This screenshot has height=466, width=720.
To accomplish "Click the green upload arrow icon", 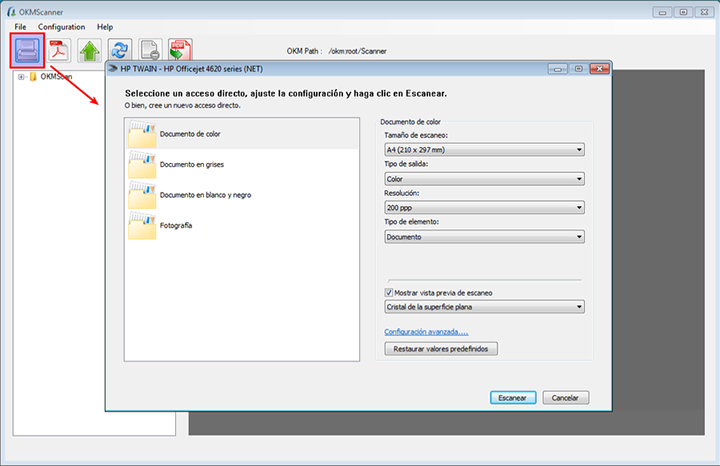I will coord(90,51).
